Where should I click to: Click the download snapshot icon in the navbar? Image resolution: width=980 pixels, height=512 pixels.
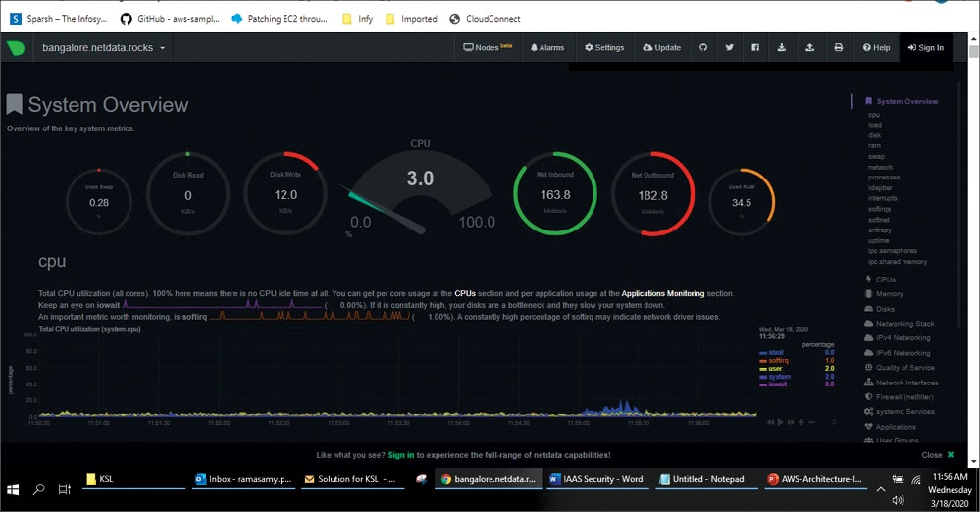coord(782,47)
